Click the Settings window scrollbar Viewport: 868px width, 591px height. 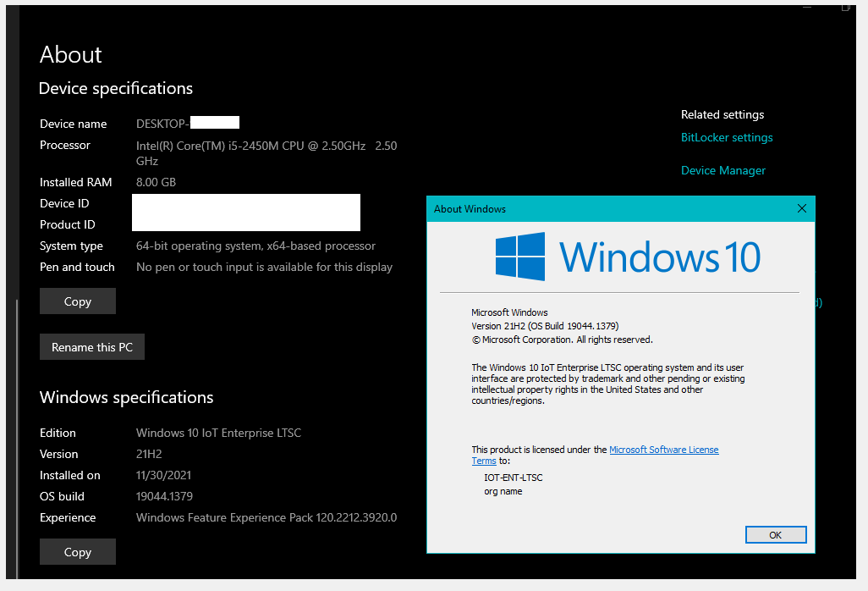[17, 438]
